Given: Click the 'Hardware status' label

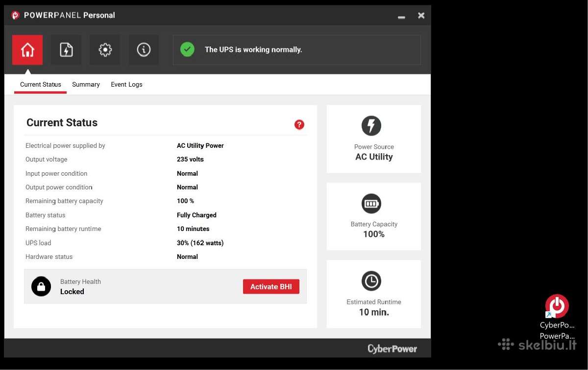Looking at the screenshot, I should (49, 257).
